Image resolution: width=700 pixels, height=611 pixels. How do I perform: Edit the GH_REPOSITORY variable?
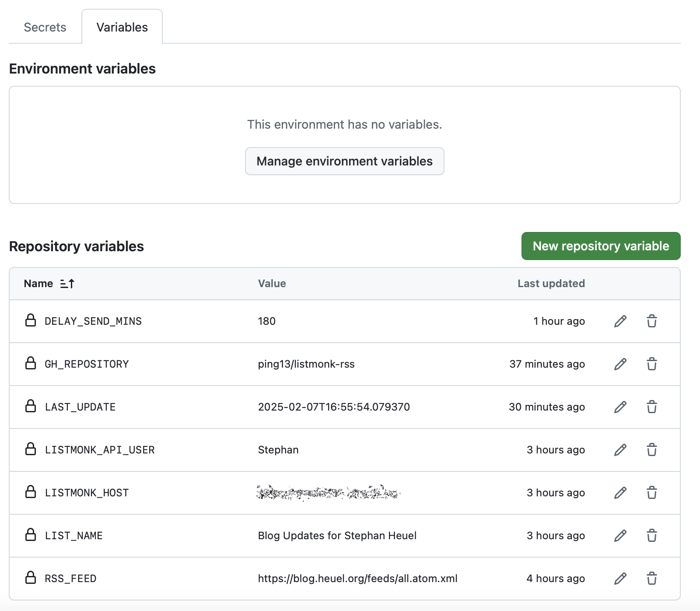click(620, 364)
